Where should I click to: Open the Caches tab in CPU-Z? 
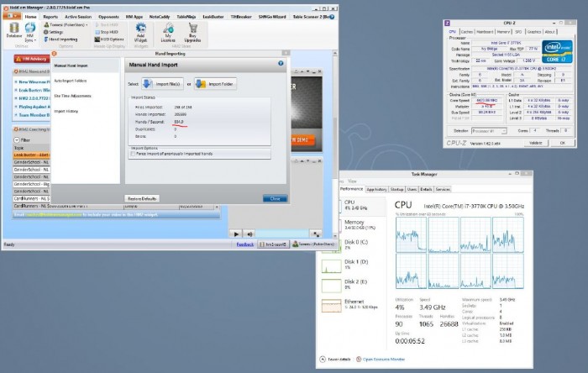[467, 32]
